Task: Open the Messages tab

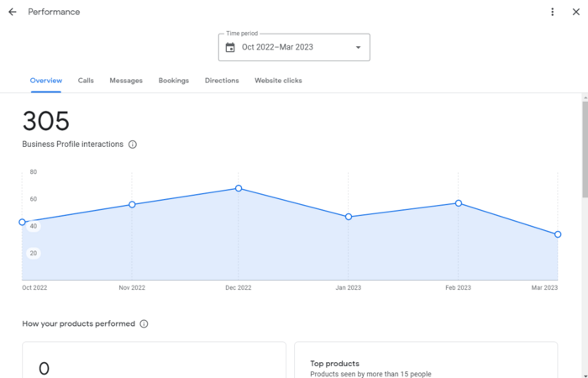Action: pyautogui.click(x=126, y=81)
